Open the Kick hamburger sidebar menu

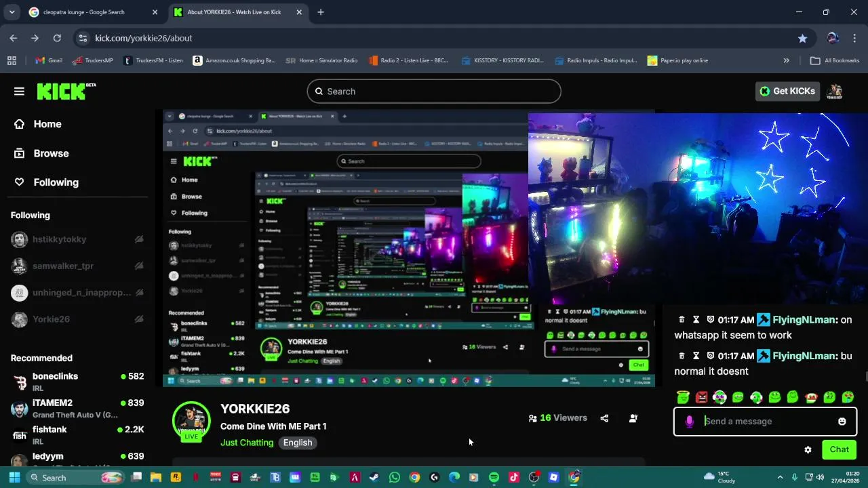(19, 91)
